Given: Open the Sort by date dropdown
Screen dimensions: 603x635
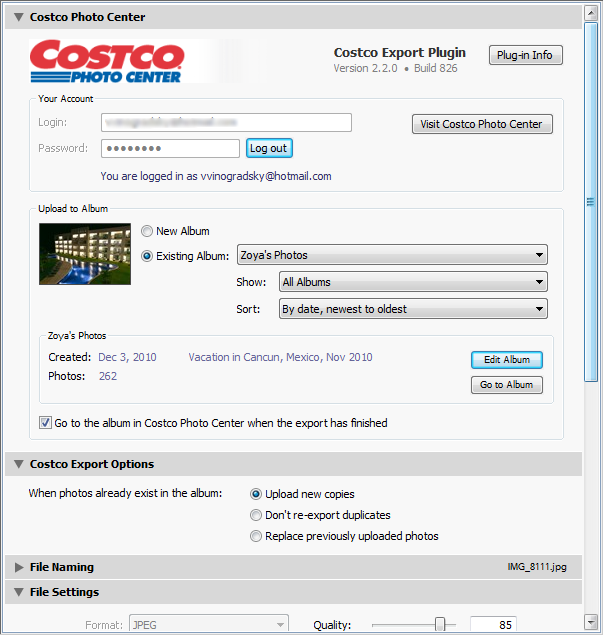Looking at the screenshot, I should pos(413,309).
